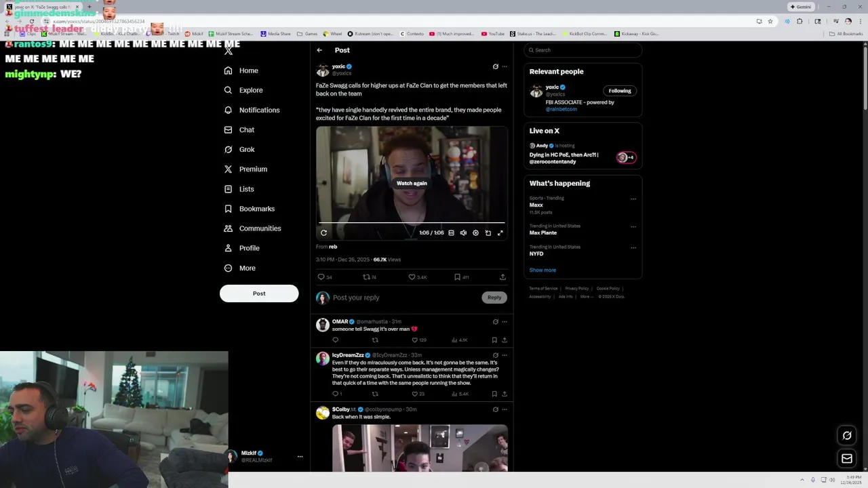Repost OMAR's reply
Screen dimensions: 868x488
pyautogui.click(x=375, y=340)
